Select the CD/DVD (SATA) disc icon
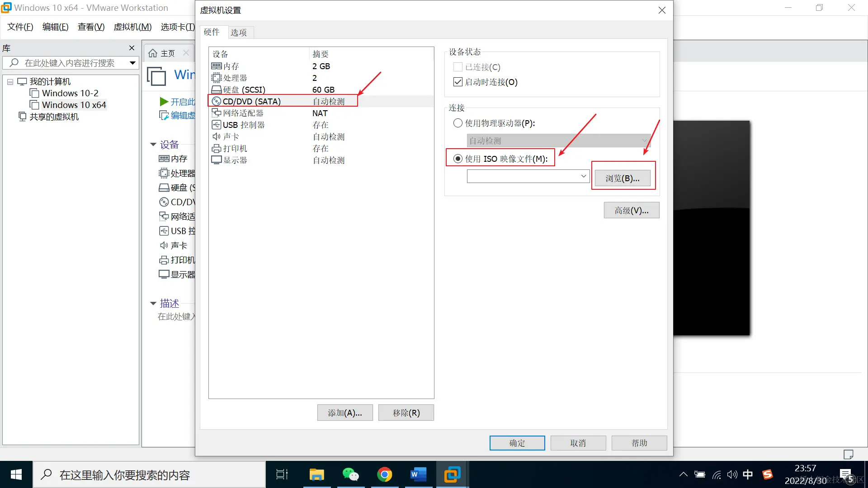Viewport: 868px width, 488px height. tap(217, 102)
